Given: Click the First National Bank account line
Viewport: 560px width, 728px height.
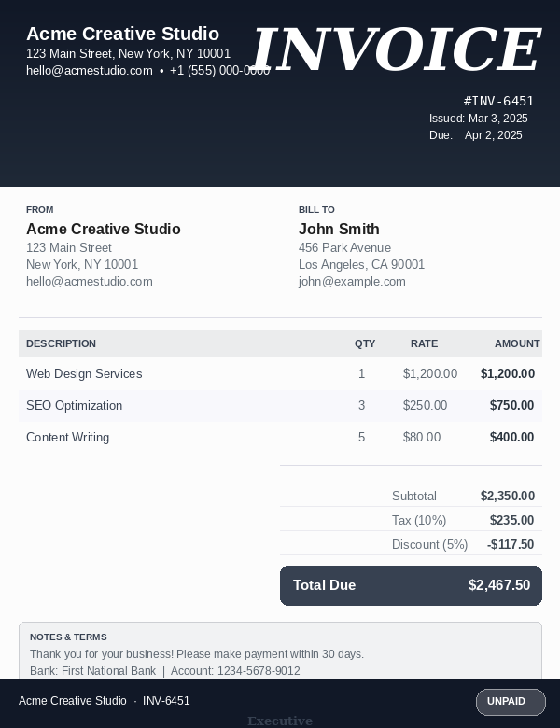Looking at the screenshot, I should [165, 671].
